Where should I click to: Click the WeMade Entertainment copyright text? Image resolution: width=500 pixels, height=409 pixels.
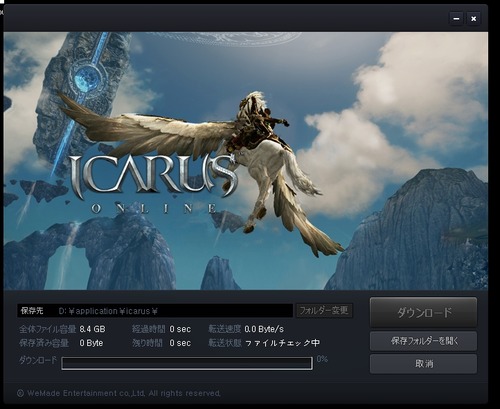[119, 393]
